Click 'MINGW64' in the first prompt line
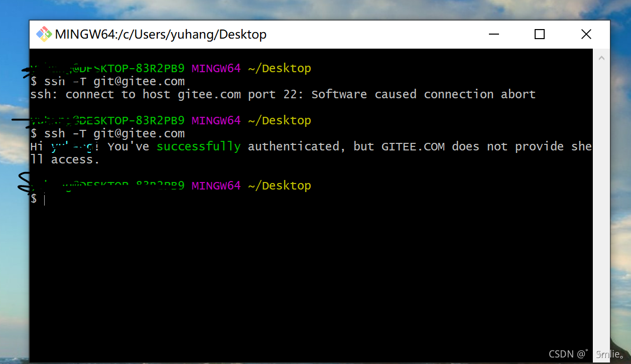Viewport: 631px width, 364px height. click(216, 68)
